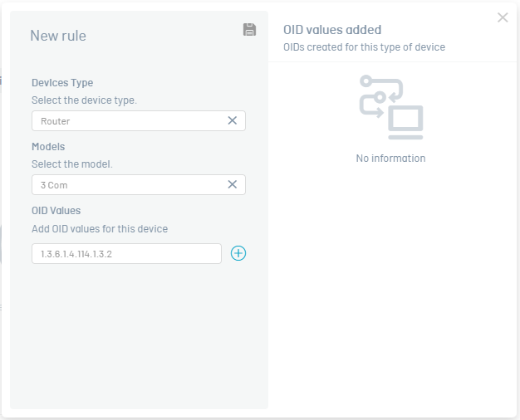Clear the Router device type selection

pos(232,120)
